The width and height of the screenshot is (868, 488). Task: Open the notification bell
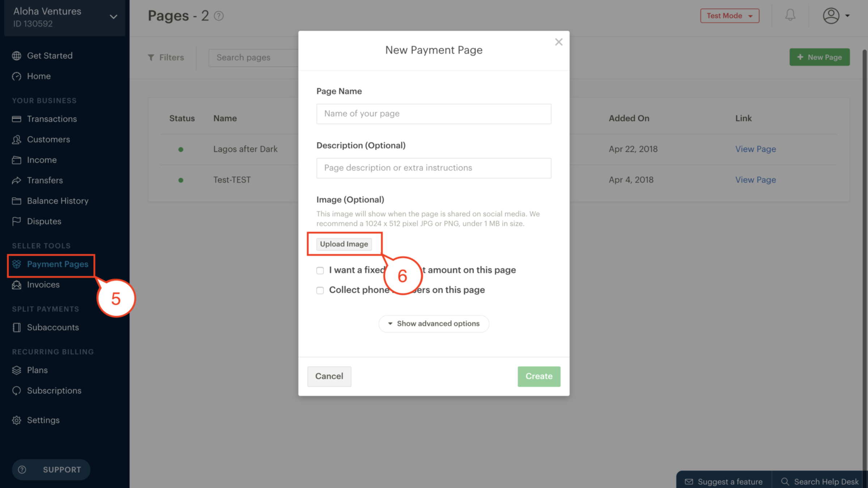(790, 15)
